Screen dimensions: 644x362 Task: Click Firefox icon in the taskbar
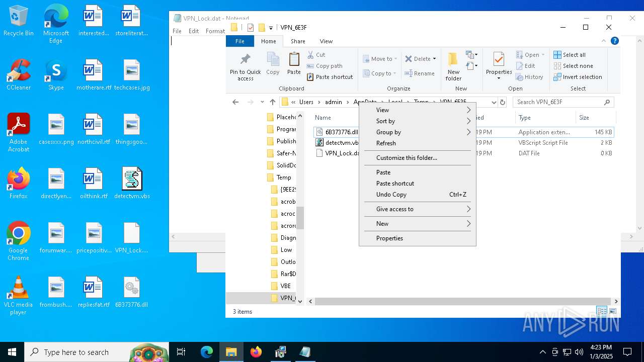pos(256,352)
